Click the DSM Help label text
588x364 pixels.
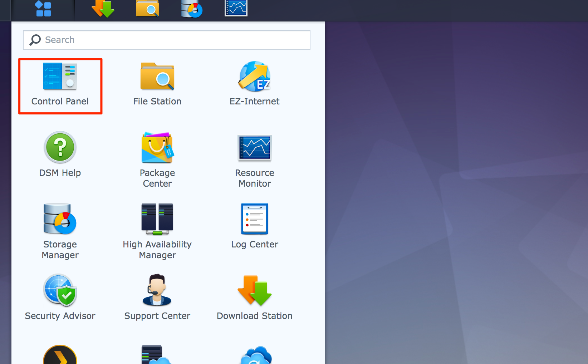[60, 173]
